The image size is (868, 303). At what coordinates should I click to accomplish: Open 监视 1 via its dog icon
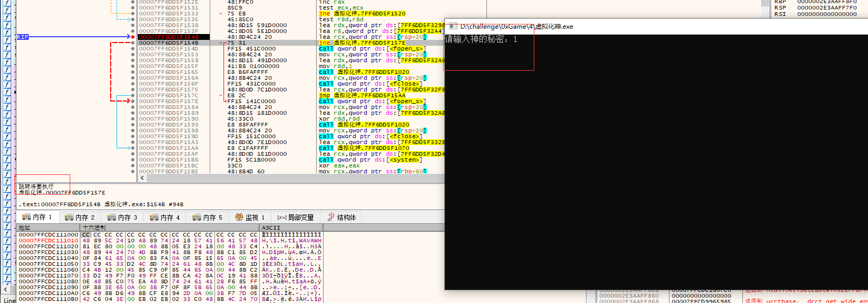click(x=239, y=217)
